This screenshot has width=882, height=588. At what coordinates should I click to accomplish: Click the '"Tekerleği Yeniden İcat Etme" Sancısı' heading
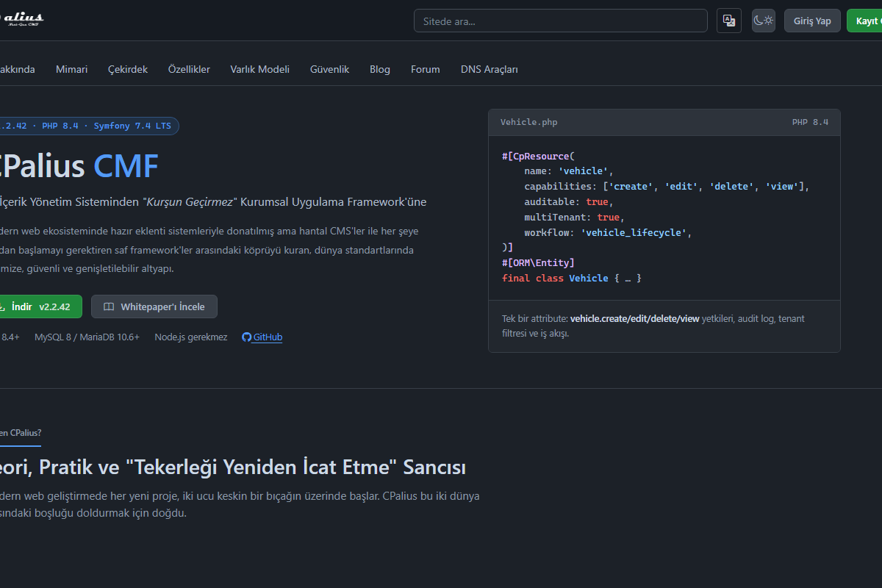point(295,467)
